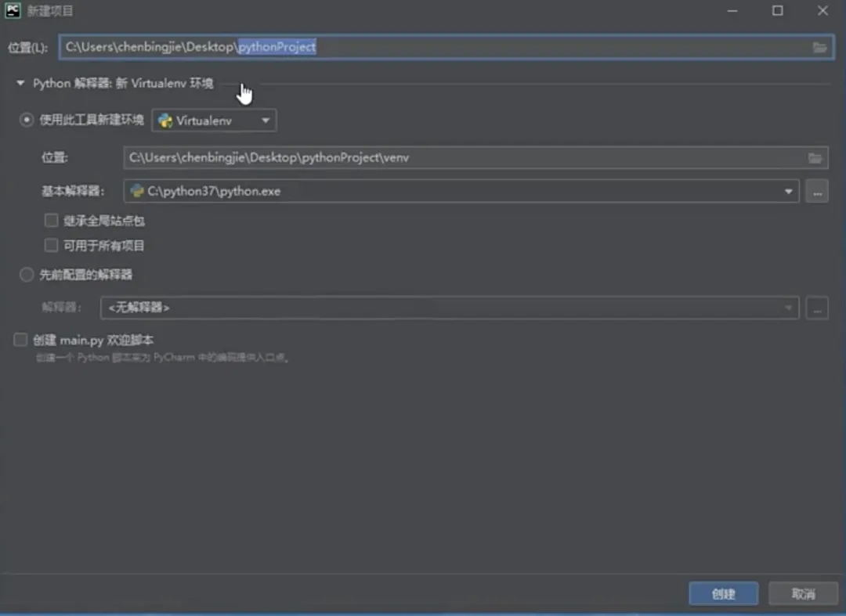Open the base interpreter python.exe dropdown
Image resolution: width=846 pixels, height=616 pixels.
click(461, 191)
